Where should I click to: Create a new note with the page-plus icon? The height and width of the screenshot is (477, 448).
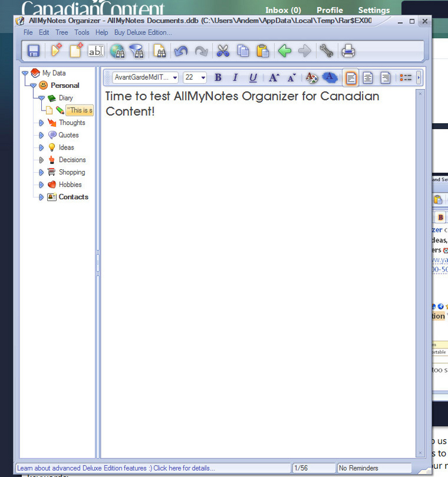click(x=76, y=50)
